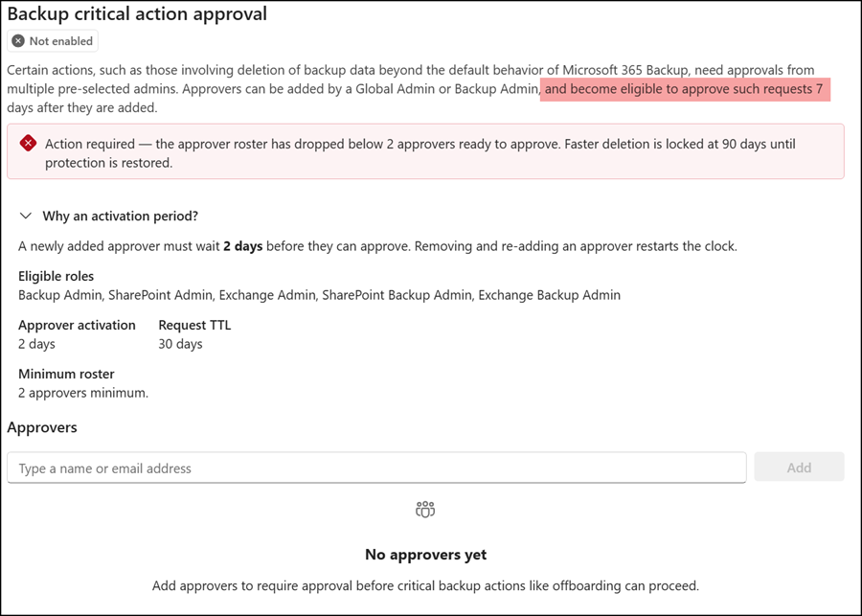Click the people group icon above No approvers
Image resolution: width=862 pixels, height=616 pixels.
[425, 510]
